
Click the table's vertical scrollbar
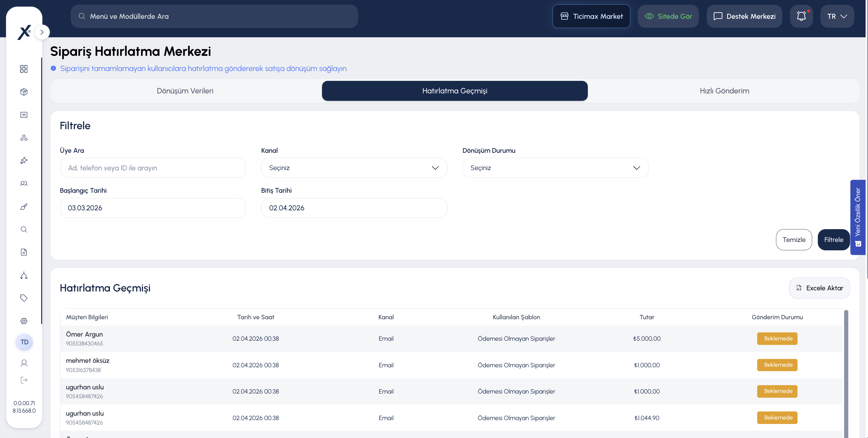click(846, 374)
